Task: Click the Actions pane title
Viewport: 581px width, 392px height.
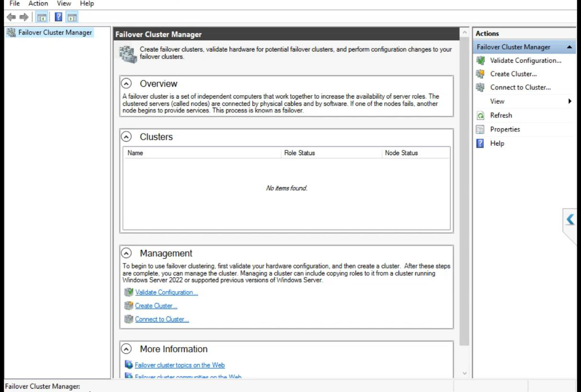Action: [x=487, y=34]
